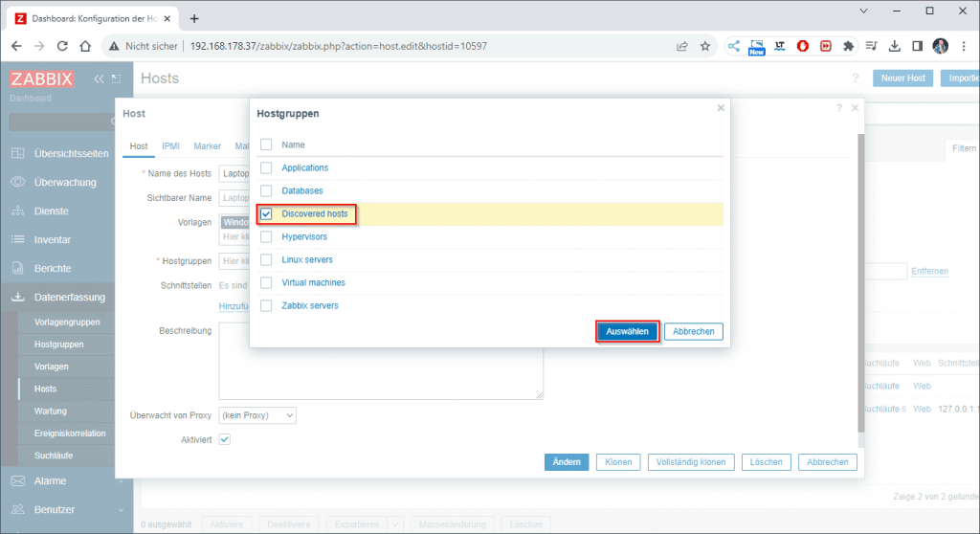Image resolution: width=980 pixels, height=534 pixels.
Task: Click the browser reload page icon
Action: [63, 46]
